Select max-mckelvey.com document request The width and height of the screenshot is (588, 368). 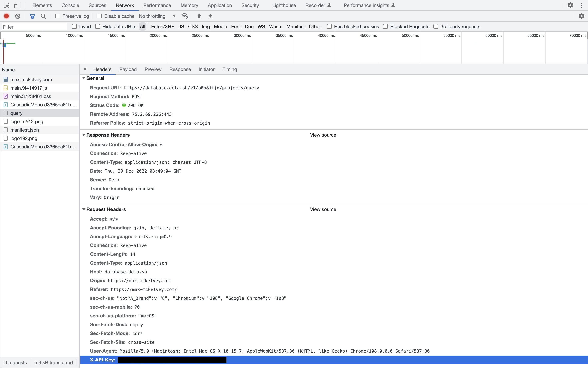tap(40, 79)
